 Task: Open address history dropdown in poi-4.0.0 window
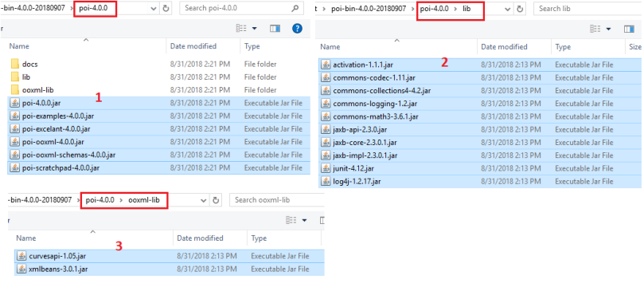[153, 9]
